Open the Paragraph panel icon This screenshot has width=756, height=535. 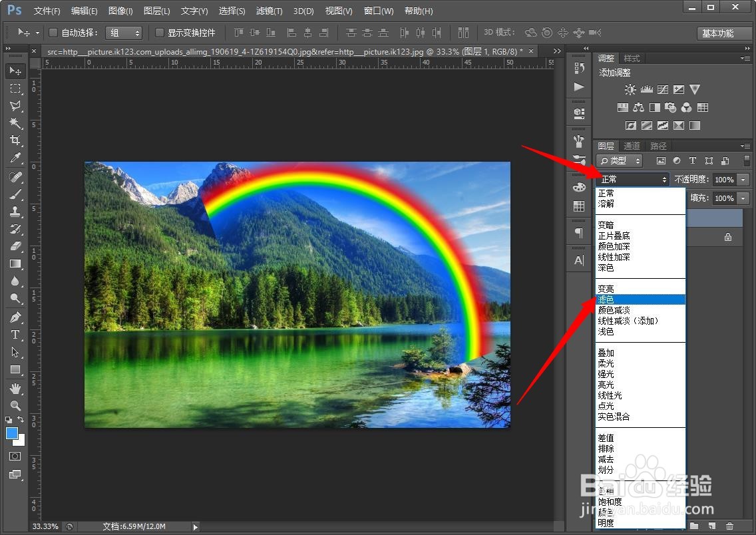(579, 234)
